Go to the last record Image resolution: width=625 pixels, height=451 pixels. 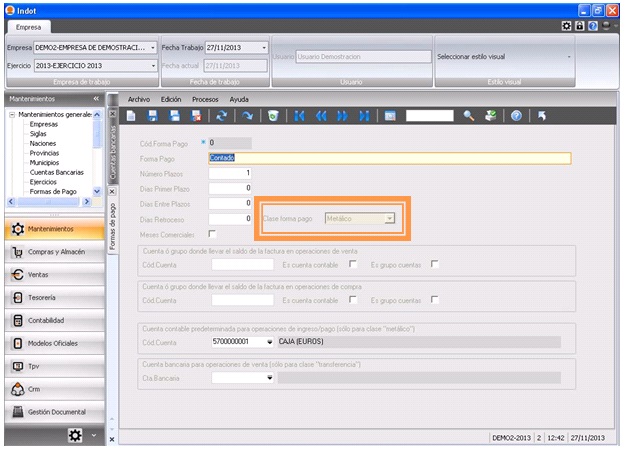(364, 116)
